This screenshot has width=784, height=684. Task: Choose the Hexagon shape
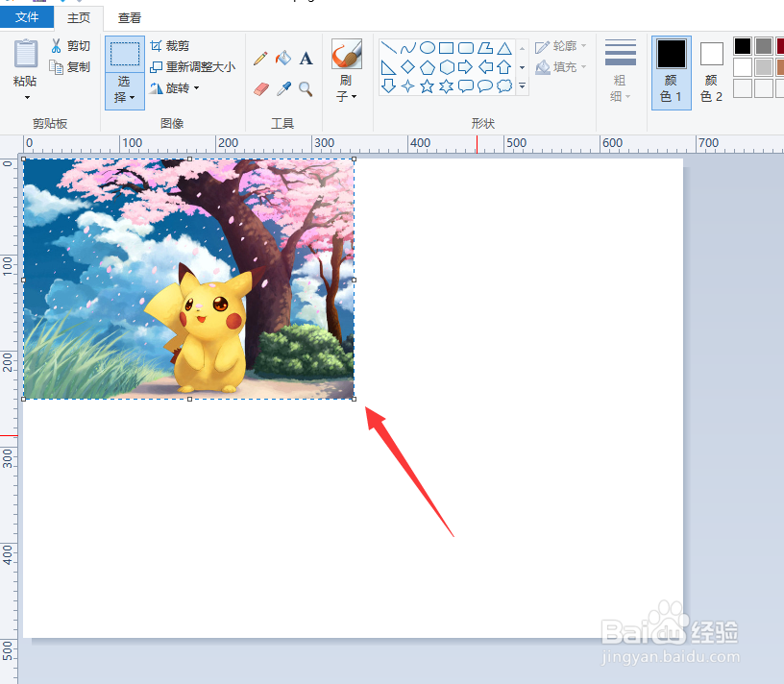pyautogui.click(x=446, y=67)
